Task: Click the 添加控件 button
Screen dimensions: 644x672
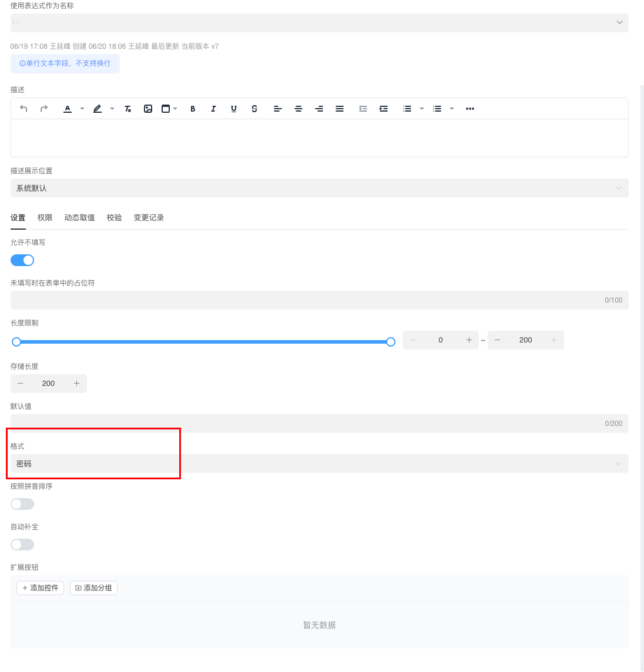Action: point(40,588)
